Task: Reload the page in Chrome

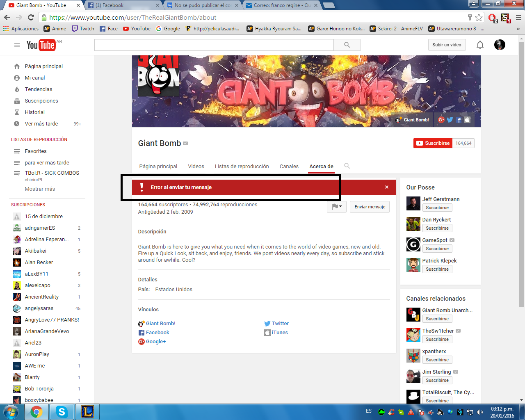Action: pos(31,17)
